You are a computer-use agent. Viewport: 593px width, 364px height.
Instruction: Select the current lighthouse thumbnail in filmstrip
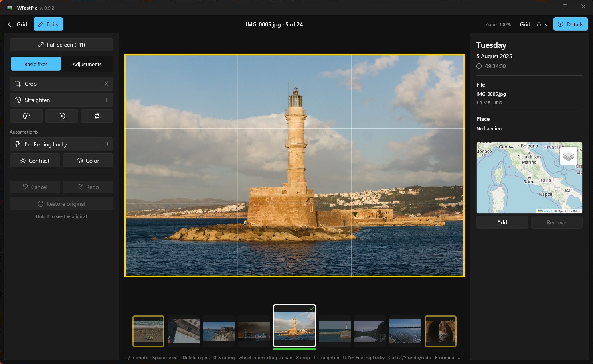295,326
